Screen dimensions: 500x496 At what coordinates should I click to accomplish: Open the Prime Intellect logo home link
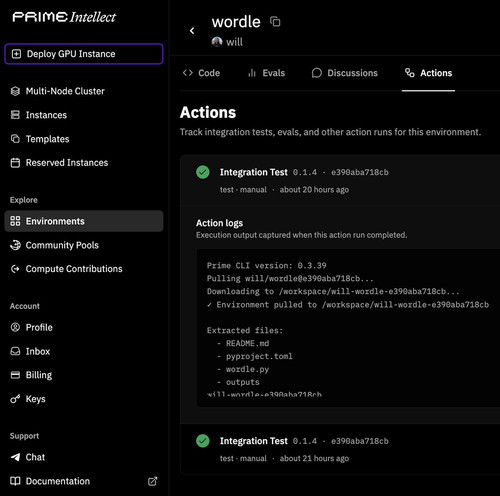[64, 17]
